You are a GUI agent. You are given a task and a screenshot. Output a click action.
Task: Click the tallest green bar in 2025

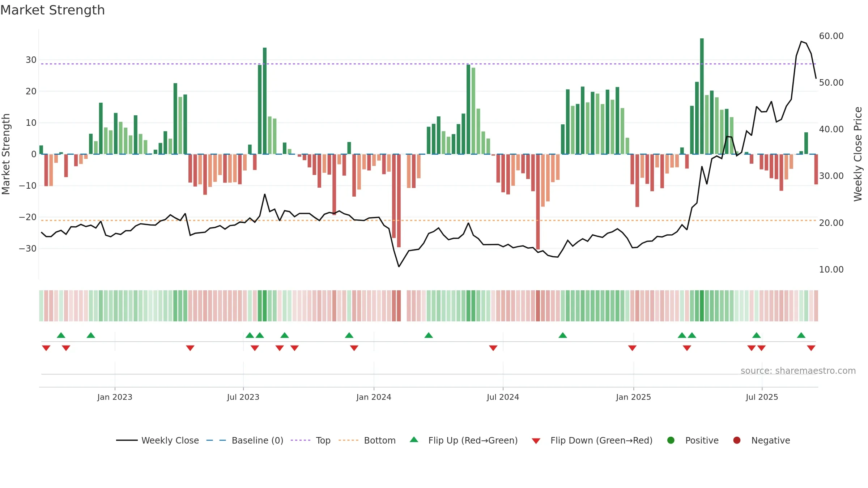(702, 96)
